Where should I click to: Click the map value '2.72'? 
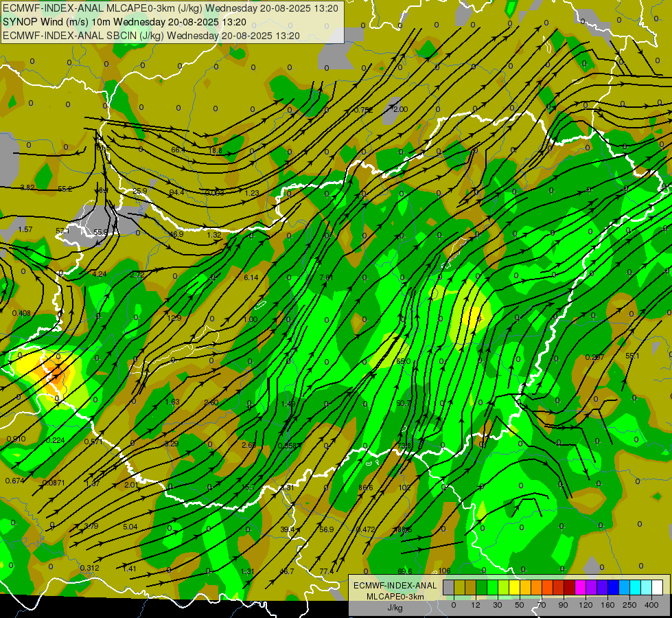pyautogui.click(x=137, y=275)
